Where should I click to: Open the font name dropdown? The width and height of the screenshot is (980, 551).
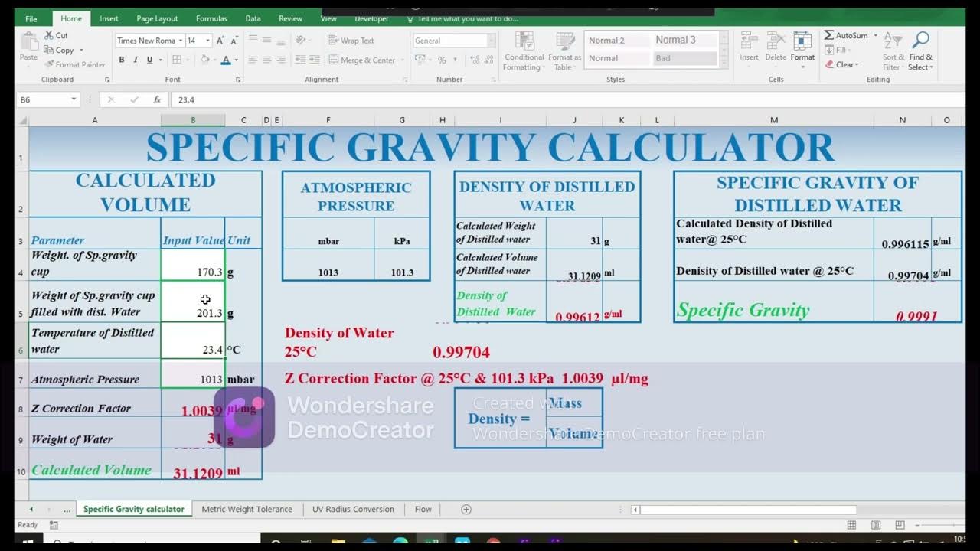pos(180,41)
